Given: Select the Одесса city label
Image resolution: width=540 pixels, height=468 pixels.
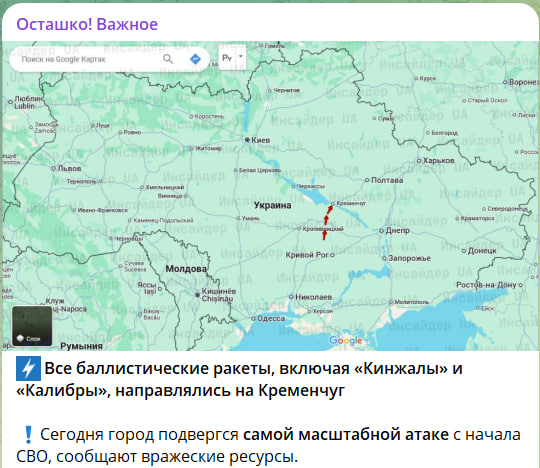Looking at the screenshot, I should [271, 319].
